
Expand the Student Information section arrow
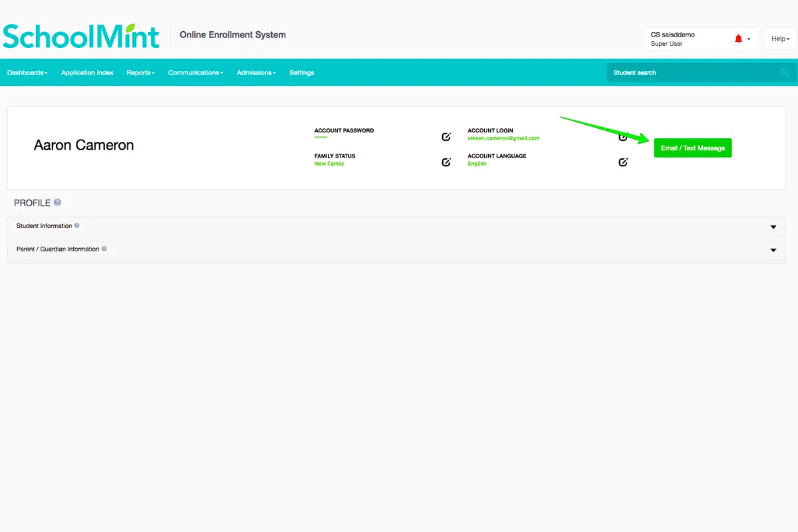[773, 227]
